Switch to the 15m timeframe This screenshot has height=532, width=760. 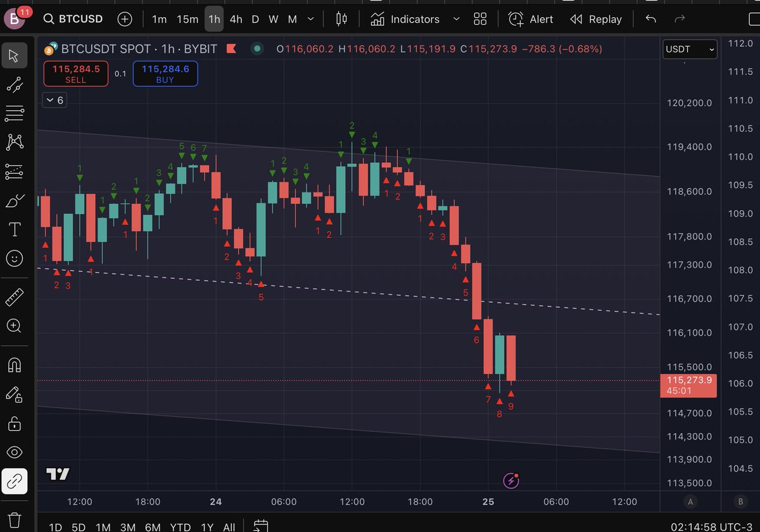coord(187,19)
